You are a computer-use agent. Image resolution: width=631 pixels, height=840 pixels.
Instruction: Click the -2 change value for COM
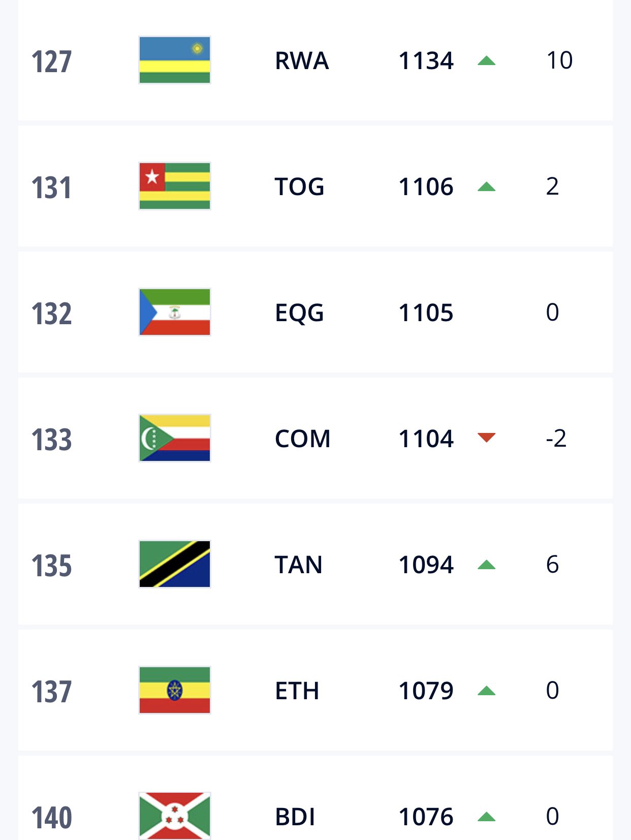[556, 438]
